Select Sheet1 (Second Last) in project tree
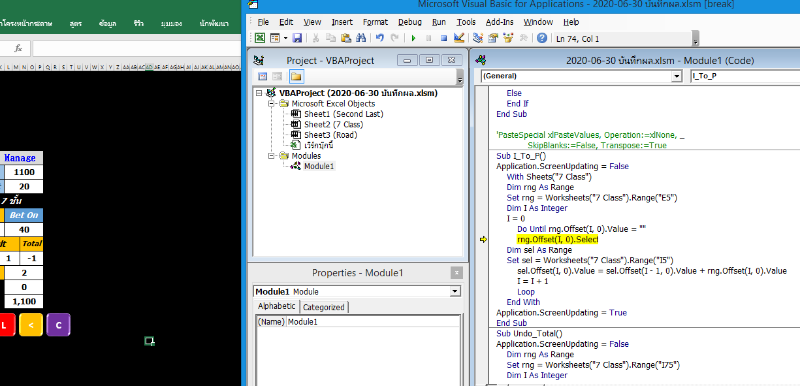 coord(343,114)
